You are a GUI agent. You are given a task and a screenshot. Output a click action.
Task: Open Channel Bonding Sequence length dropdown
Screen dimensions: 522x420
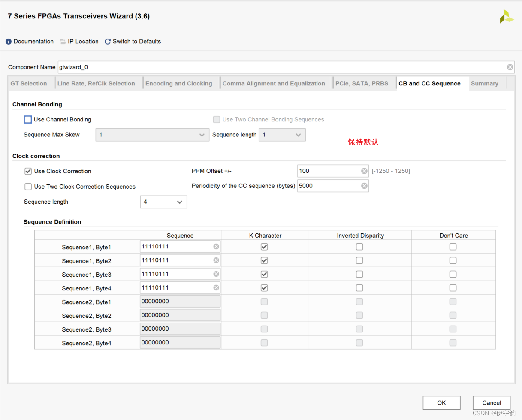282,135
